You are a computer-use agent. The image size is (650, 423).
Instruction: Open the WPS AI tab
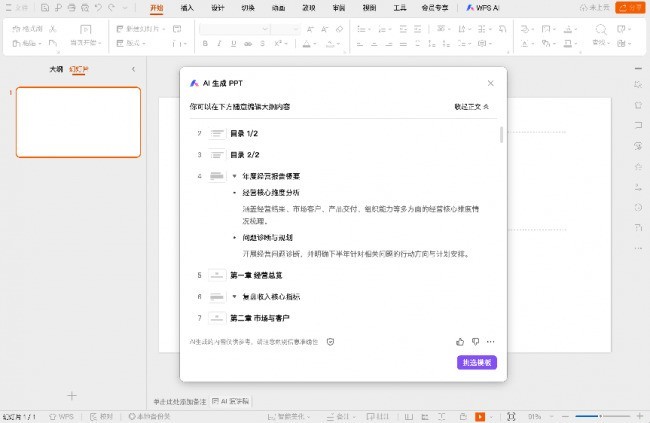[x=483, y=8]
